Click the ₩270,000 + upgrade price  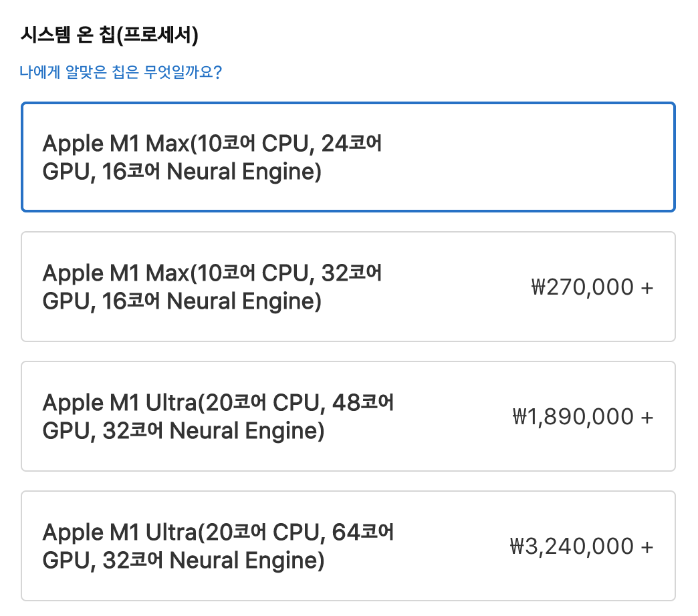[592, 287]
